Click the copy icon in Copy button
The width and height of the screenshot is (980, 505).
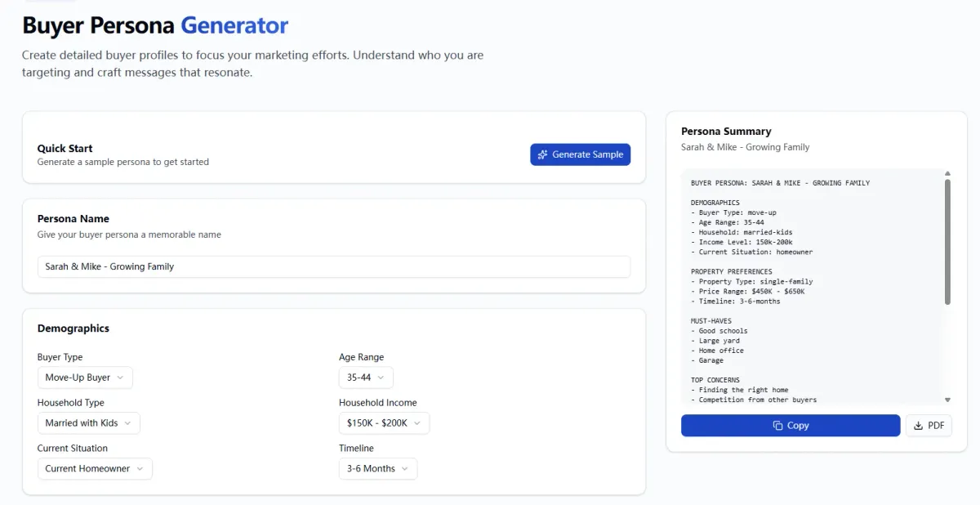(777, 426)
